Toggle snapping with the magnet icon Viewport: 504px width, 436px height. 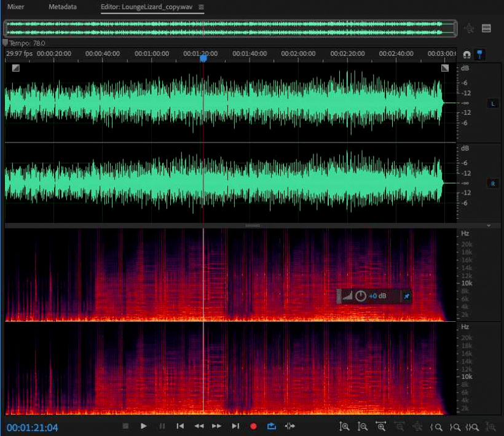coord(467,55)
